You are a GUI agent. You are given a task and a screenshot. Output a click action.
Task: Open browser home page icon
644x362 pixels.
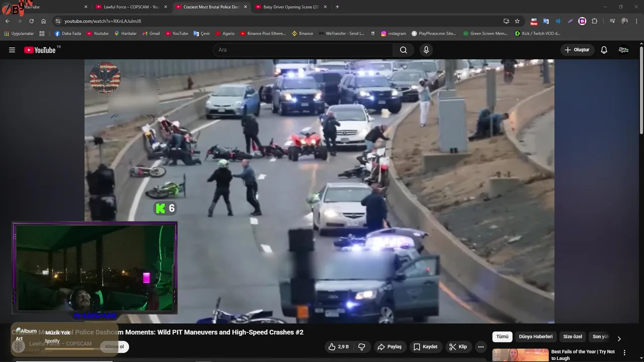[x=44, y=21]
